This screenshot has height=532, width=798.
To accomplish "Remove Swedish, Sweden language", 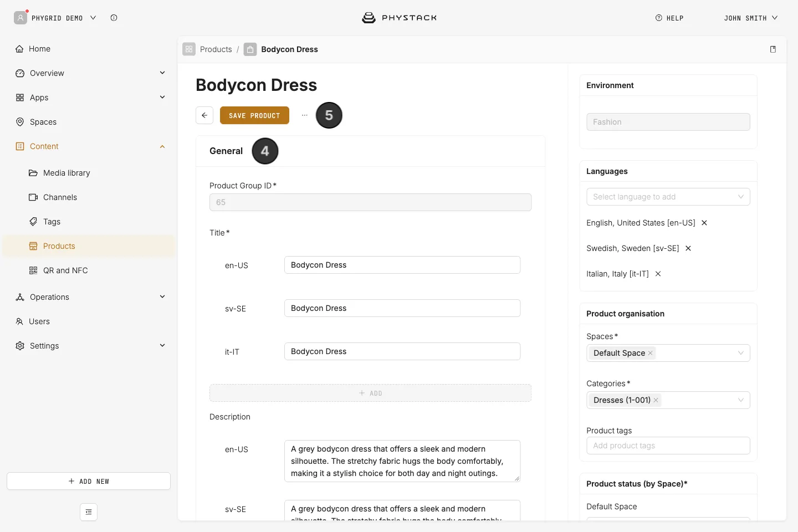I will (x=688, y=248).
